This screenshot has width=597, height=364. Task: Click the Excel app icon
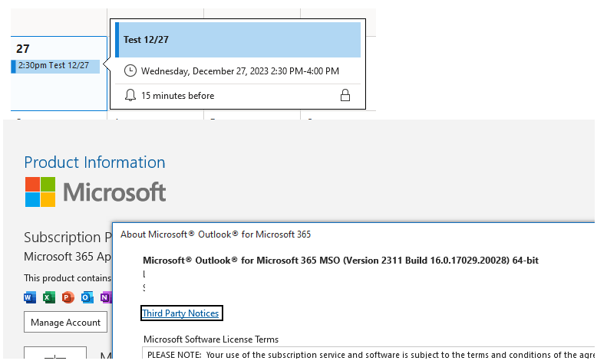(x=49, y=297)
